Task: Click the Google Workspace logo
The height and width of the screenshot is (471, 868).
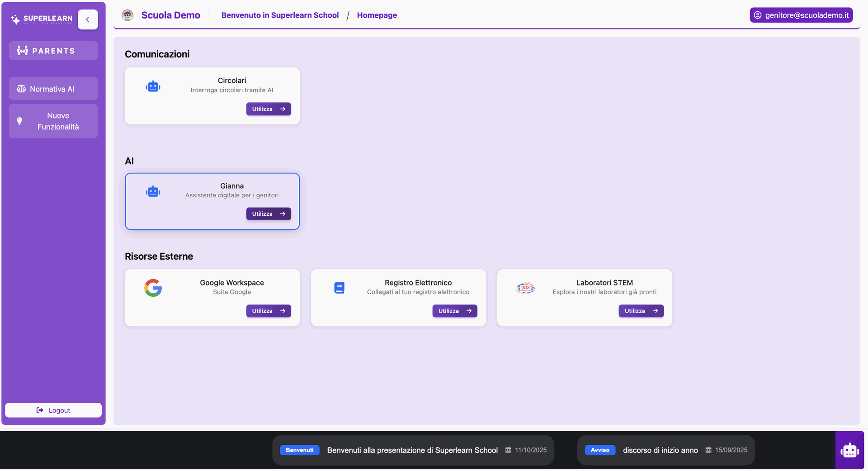Action: [x=153, y=288]
